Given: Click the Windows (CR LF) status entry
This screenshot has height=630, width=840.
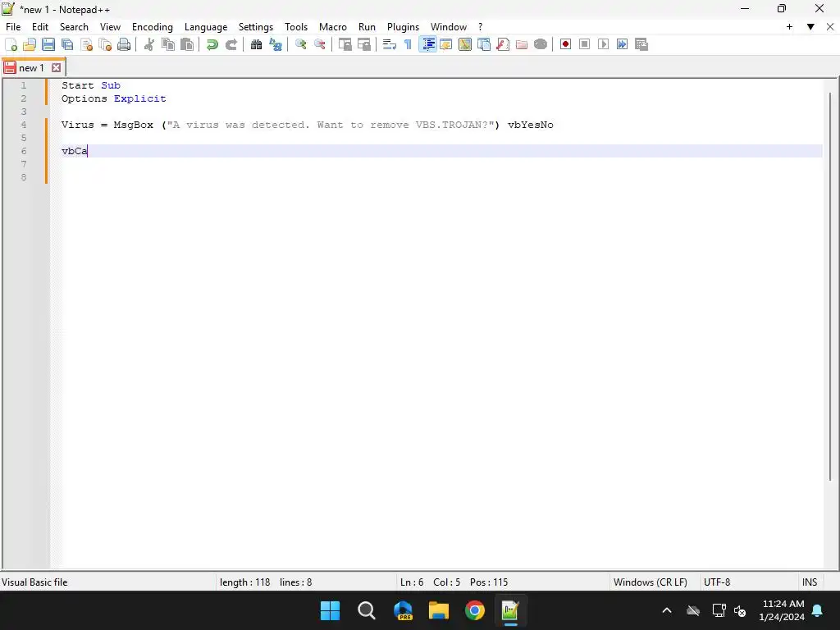Looking at the screenshot, I should click(650, 582).
